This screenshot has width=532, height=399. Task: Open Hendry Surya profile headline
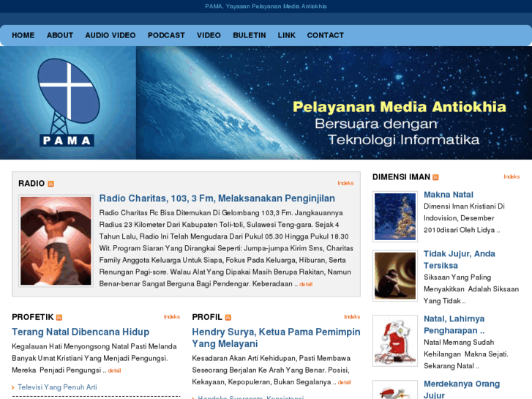(276, 338)
